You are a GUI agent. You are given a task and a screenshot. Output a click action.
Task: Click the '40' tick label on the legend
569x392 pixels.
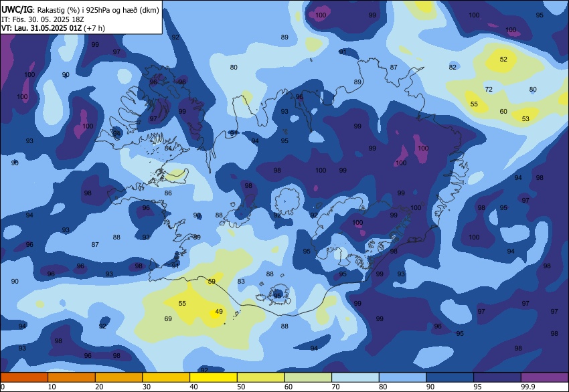(x=193, y=387)
